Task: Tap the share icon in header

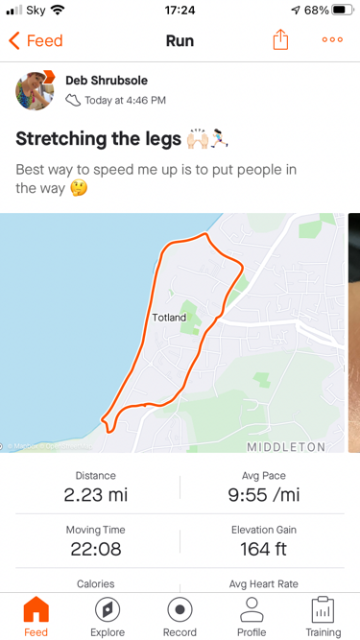Action: (x=280, y=40)
